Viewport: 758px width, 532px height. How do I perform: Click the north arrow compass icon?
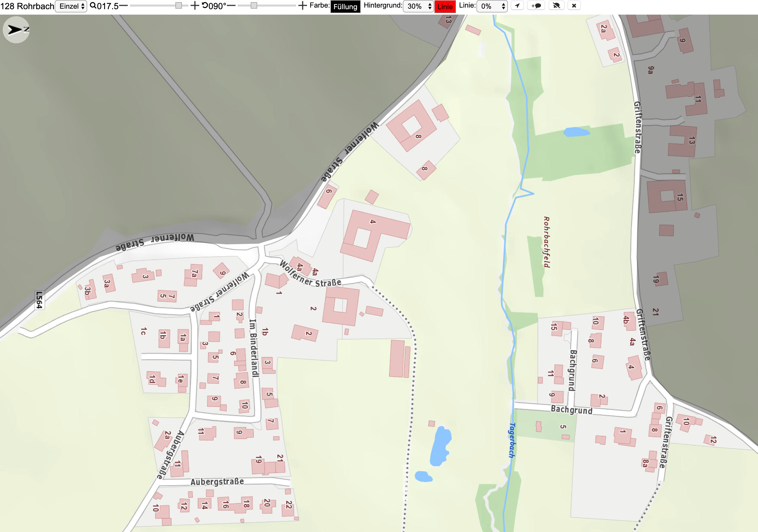(x=16, y=30)
